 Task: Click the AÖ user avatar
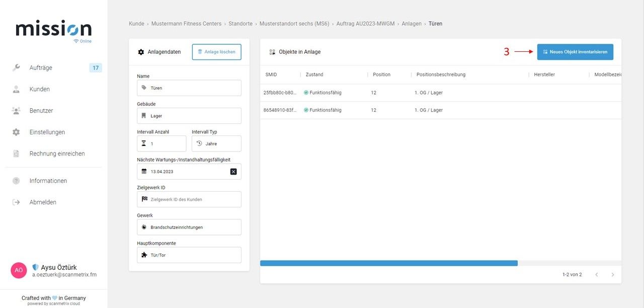19,270
